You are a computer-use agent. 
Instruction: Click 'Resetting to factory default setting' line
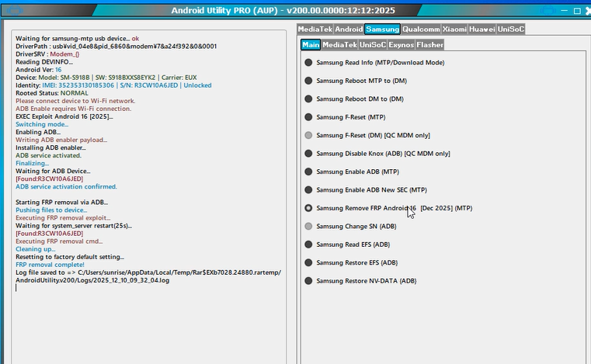[x=70, y=257]
